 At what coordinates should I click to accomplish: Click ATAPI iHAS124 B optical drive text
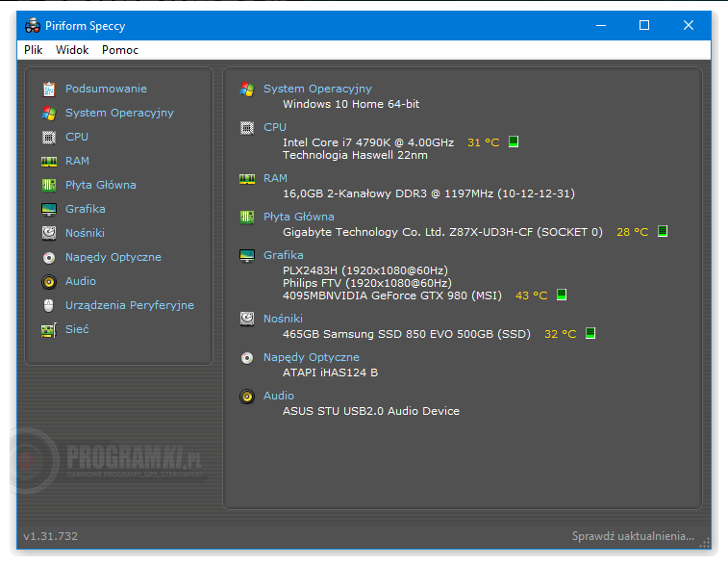330,372
